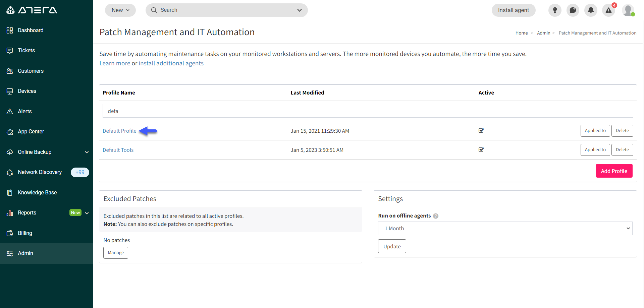Expand the New dropdown button
644x308 pixels.
pos(120,10)
